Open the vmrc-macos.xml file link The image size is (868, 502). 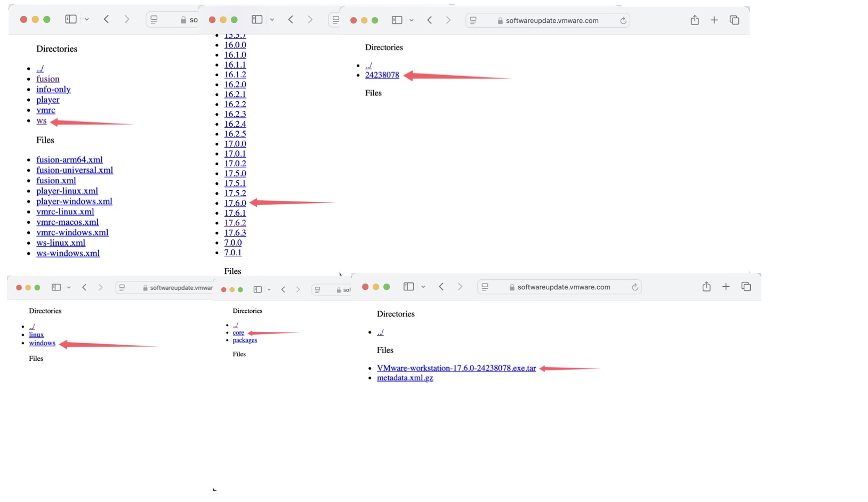click(x=67, y=222)
